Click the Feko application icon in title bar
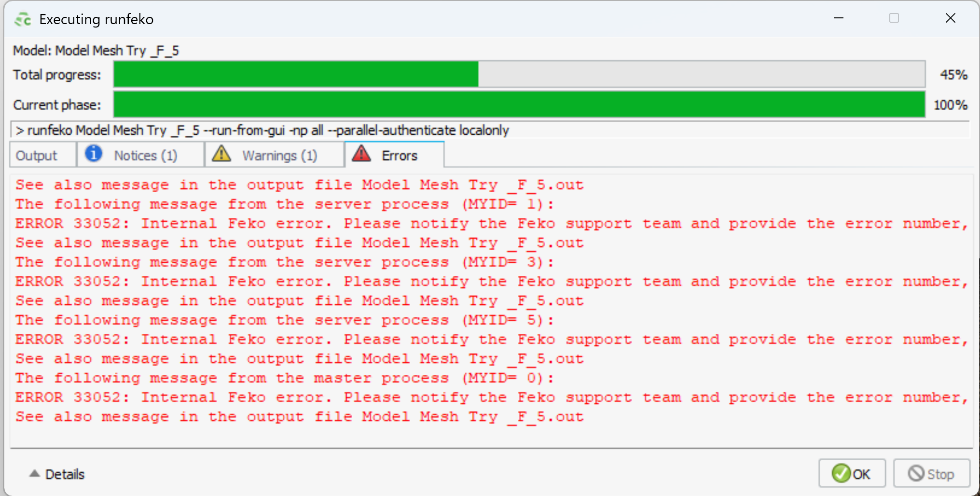 (23, 19)
